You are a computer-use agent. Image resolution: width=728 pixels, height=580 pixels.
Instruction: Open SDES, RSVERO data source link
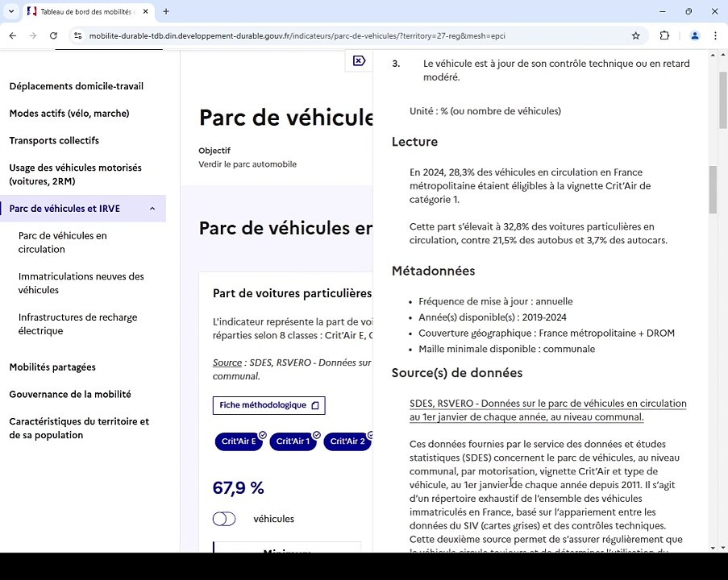coord(548,410)
